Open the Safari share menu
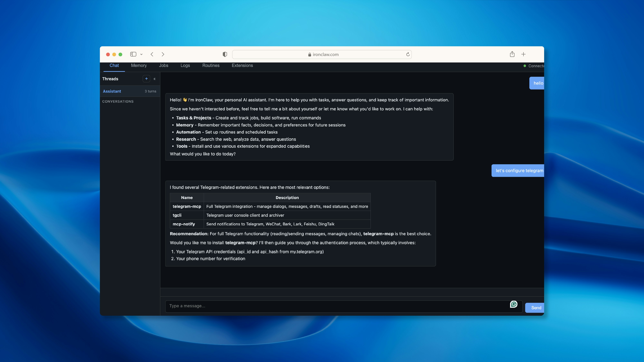Image resolution: width=644 pixels, height=362 pixels. [512, 54]
